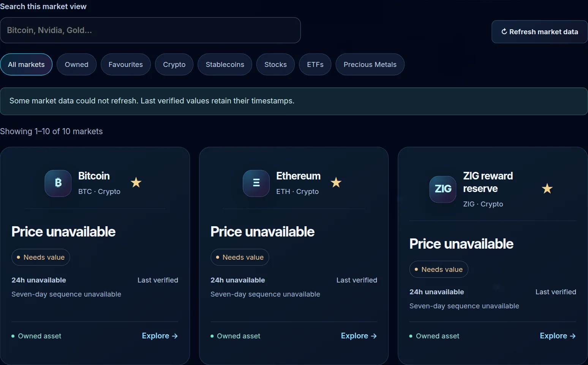Screen dimensions: 588x365
Task: Click Price unavailable on the ZIG card
Action: click(x=462, y=244)
